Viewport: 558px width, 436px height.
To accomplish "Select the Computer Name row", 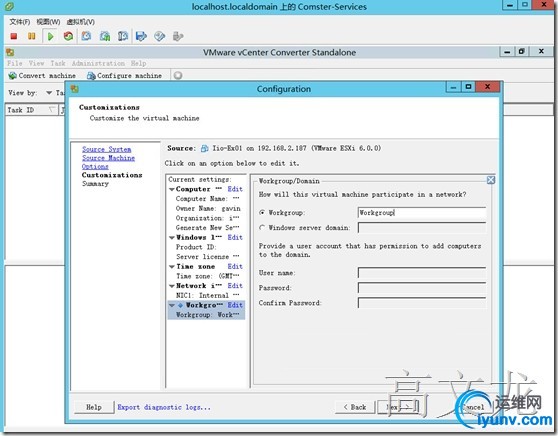I will coord(208,199).
